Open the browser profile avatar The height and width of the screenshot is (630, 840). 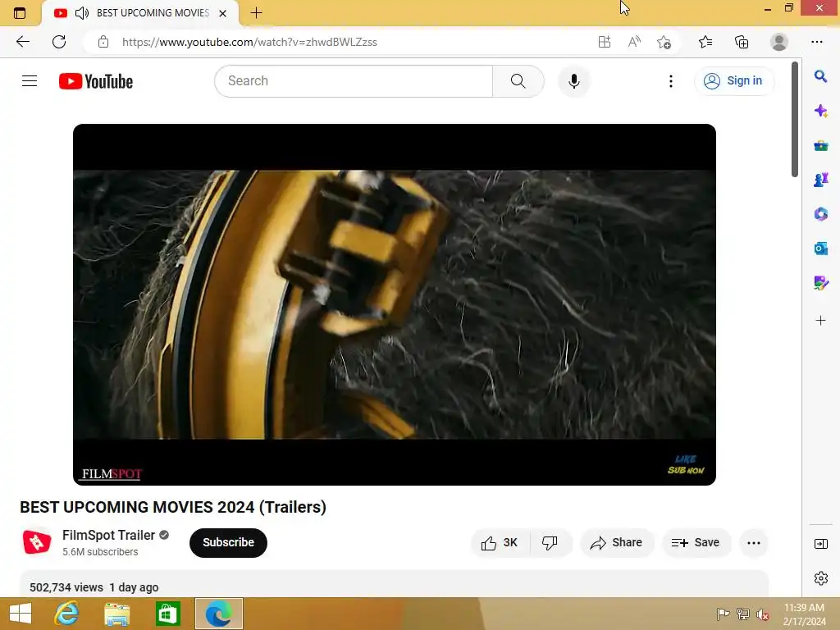click(x=779, y=42)
